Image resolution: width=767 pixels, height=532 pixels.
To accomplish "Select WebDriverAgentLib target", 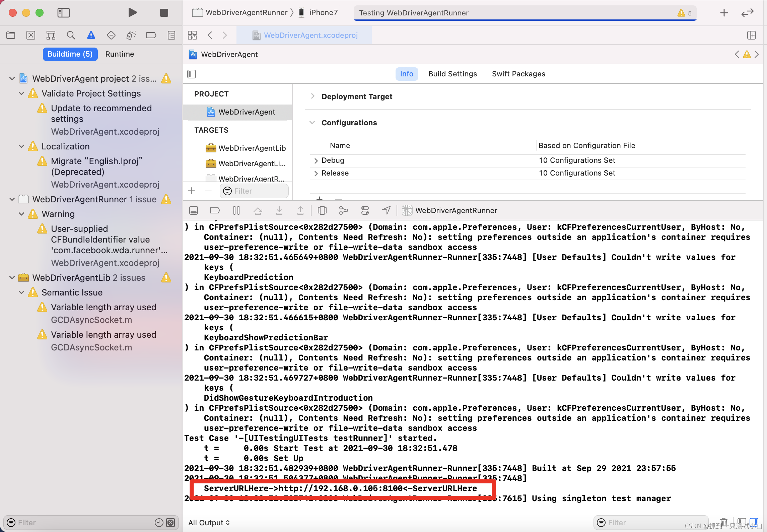I will [x=252, y=148].
